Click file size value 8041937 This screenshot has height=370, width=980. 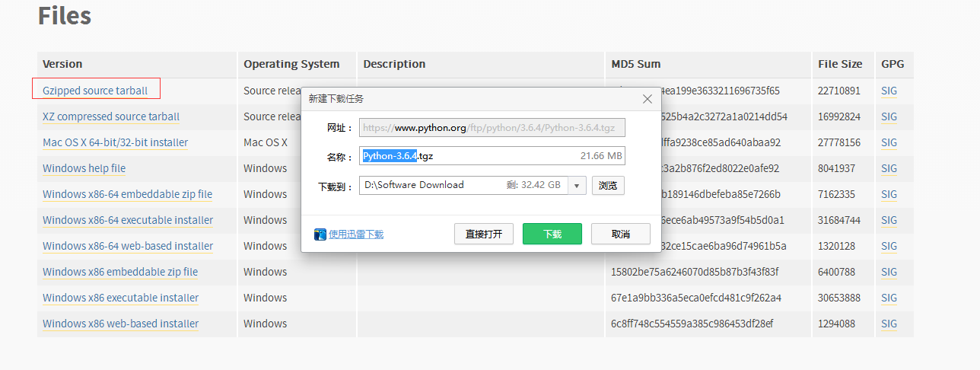coord(836,168)
